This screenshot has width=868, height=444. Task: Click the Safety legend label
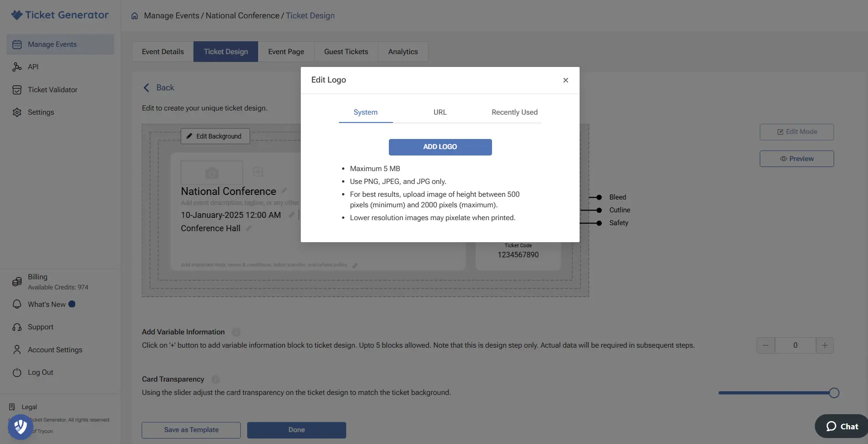pos(619,223)
